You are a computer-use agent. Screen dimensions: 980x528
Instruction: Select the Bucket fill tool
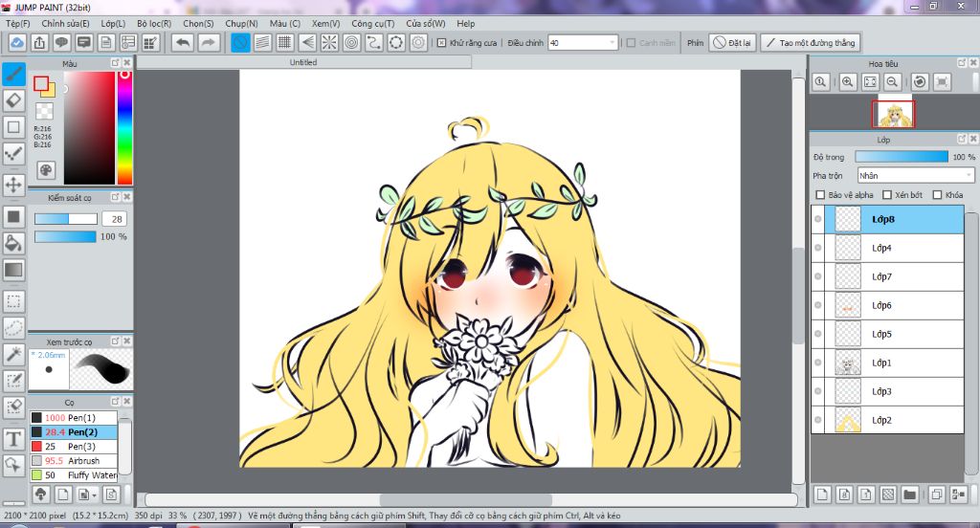13,243
